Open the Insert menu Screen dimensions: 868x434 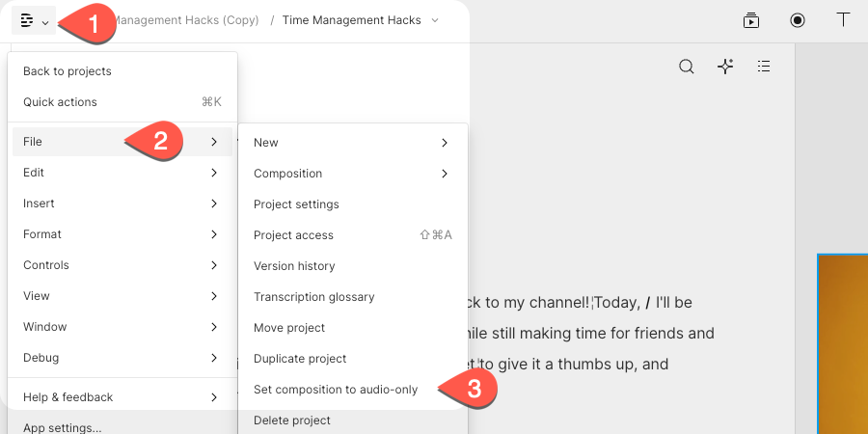121,203
